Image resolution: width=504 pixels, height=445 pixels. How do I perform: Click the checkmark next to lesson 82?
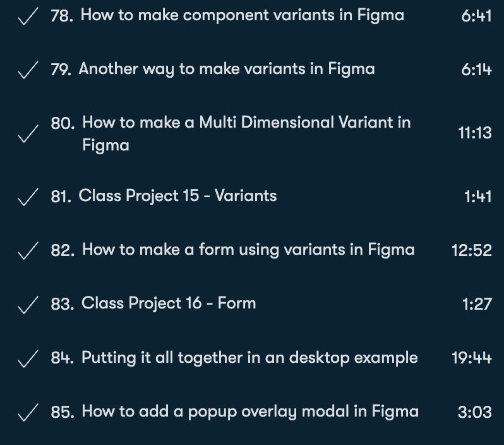[28, 252]
